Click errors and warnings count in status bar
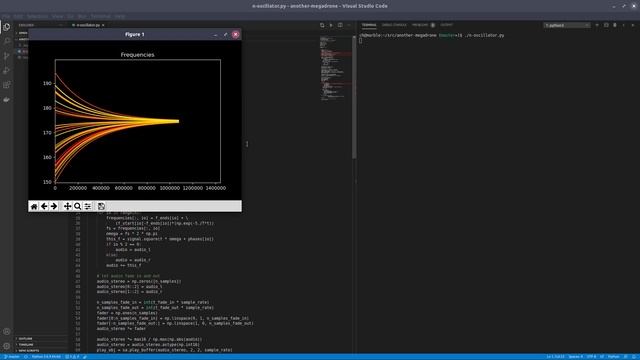The width and height of the screenshot is (640, 360). click(73, 357)
